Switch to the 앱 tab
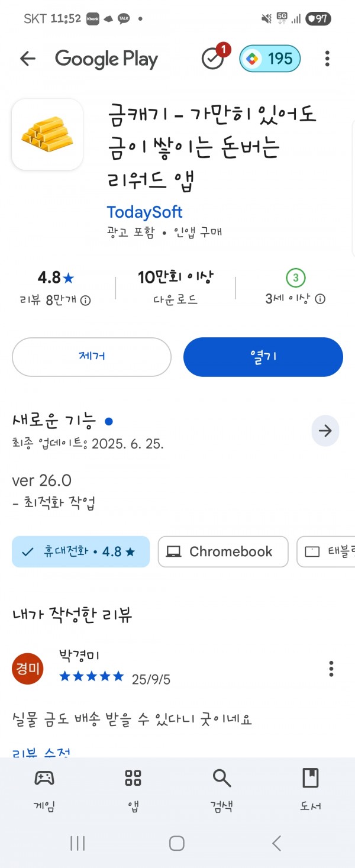 point(133,790)
